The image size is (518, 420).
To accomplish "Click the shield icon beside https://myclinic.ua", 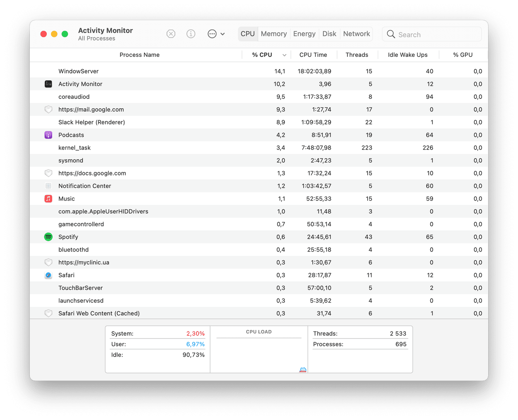I will (x=48, y=262).
